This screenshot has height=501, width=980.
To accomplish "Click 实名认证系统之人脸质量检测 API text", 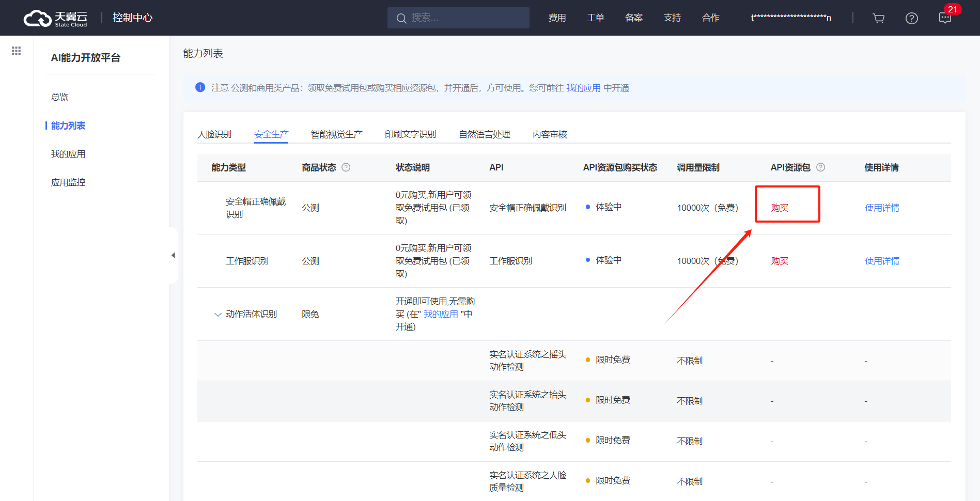I will coord(527,481).
